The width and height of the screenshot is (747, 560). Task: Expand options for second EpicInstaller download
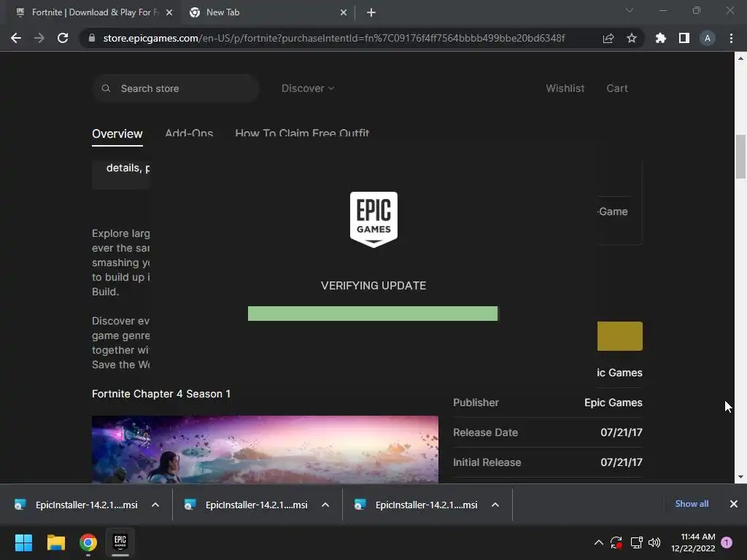click(325, 505)
